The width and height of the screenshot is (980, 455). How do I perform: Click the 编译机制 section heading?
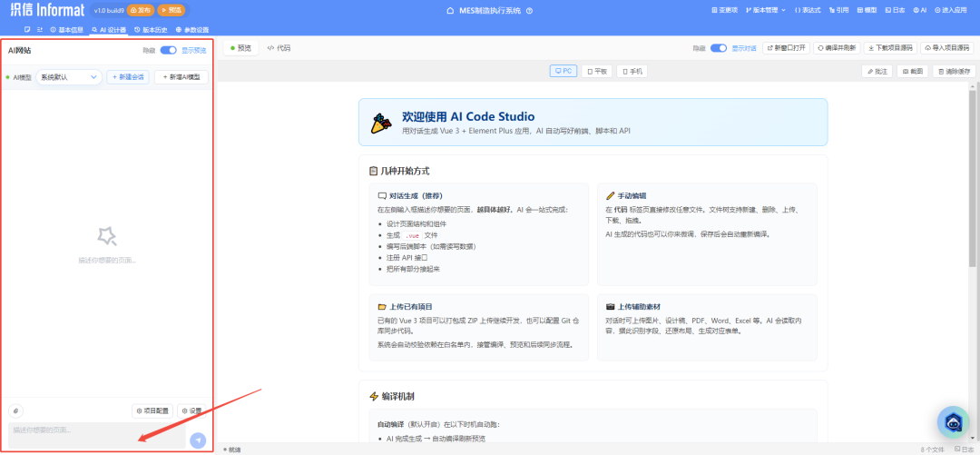tap(397, 397)
